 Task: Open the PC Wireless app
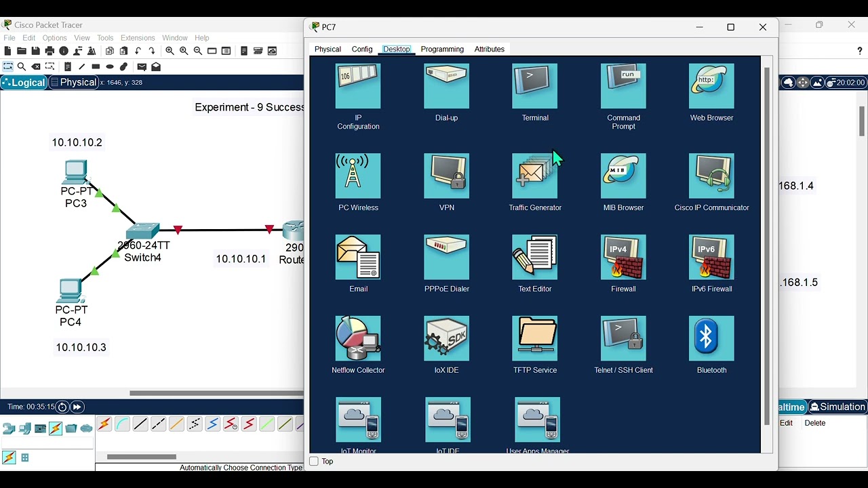click(x=358, y=176)
